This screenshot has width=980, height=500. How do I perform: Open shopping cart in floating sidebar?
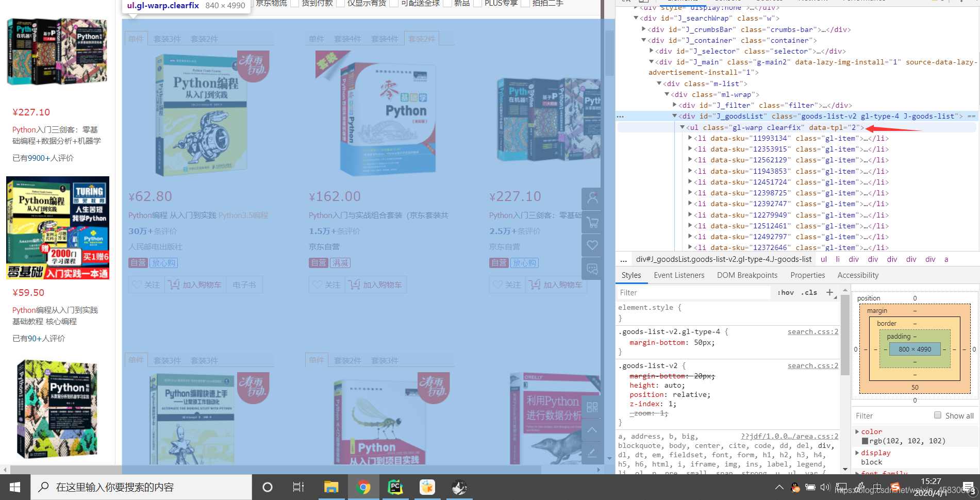(x=592, y=222)
